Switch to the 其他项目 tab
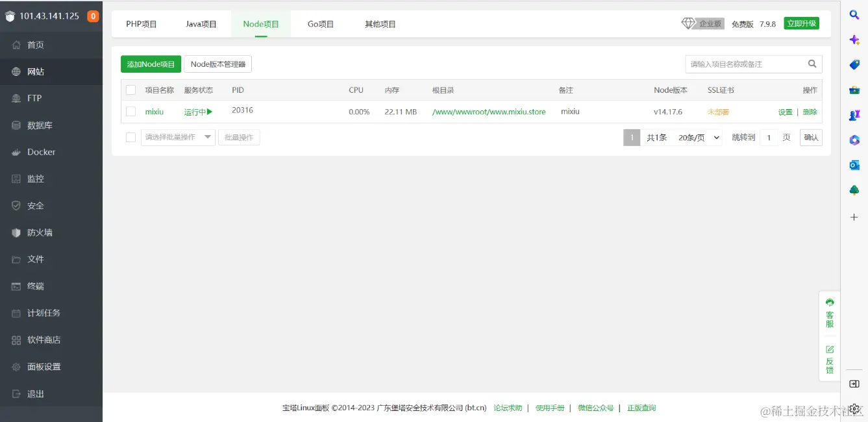The height and width of the screenshot is (422, 868). click(380, 24)
